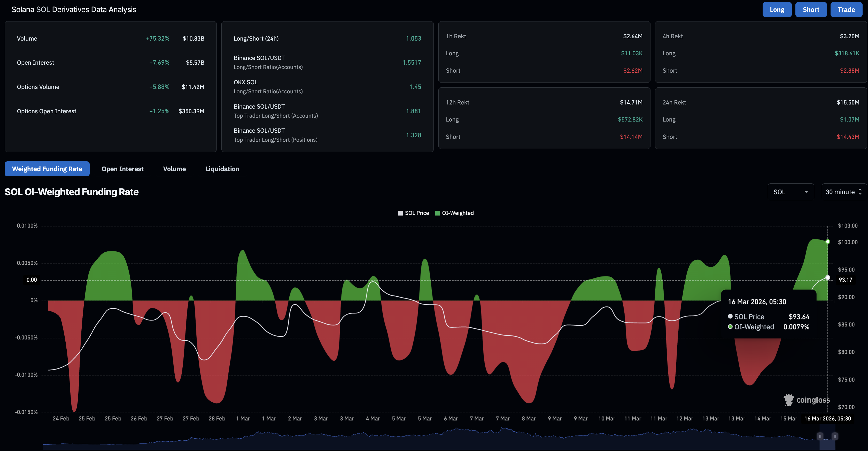The image size is (868, 451).
Task: Switch to the Liquidation tab
Action: [x=222, y=169]
